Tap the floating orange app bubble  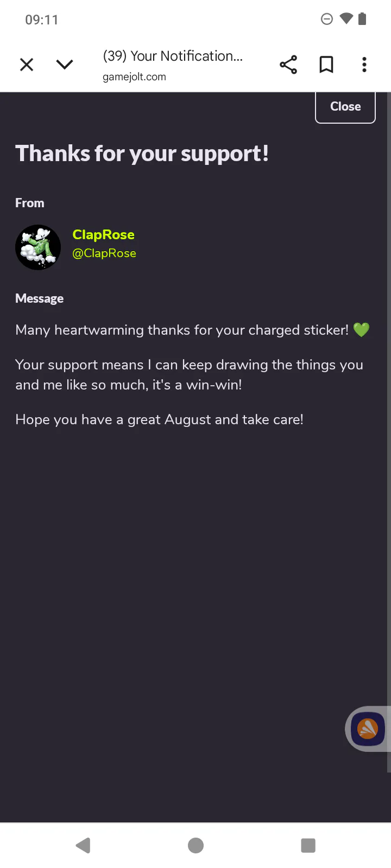coord(368,729)
